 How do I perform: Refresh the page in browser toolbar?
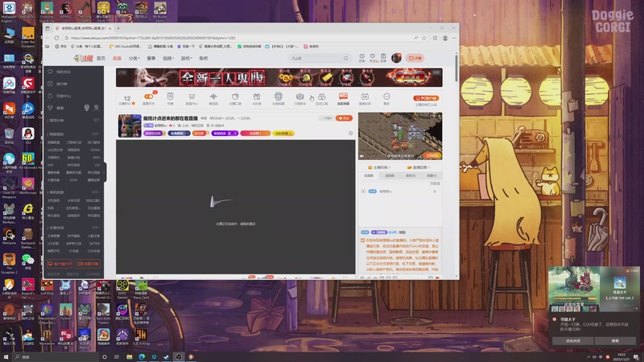point(56,38)
